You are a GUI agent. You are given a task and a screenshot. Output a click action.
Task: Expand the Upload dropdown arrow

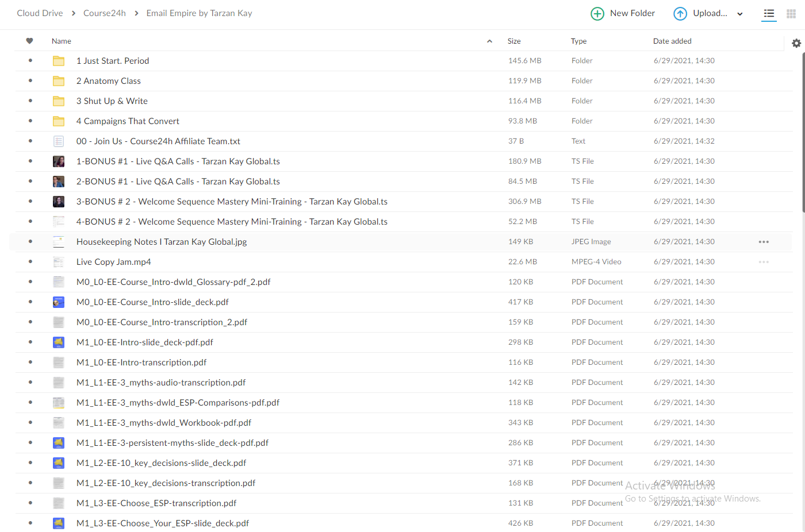[x=740, y=14]
